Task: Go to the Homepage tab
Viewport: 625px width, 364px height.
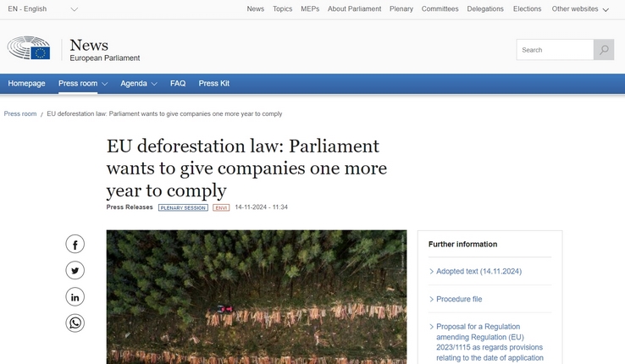Action: [26, 84]
